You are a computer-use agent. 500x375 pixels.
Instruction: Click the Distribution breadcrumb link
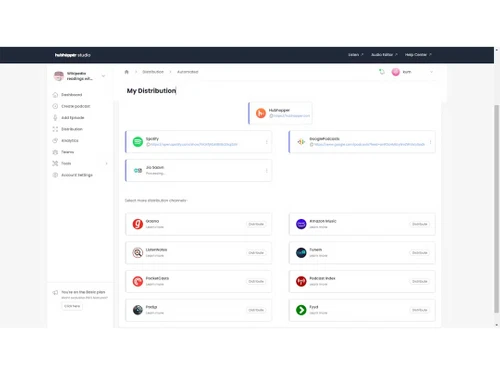coord(153,72)
